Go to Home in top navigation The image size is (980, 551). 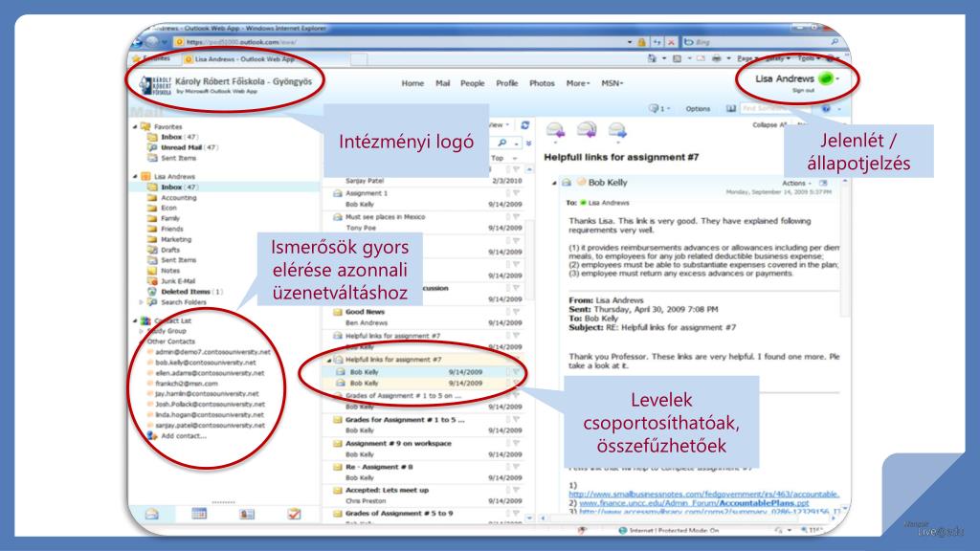point(412,83)
